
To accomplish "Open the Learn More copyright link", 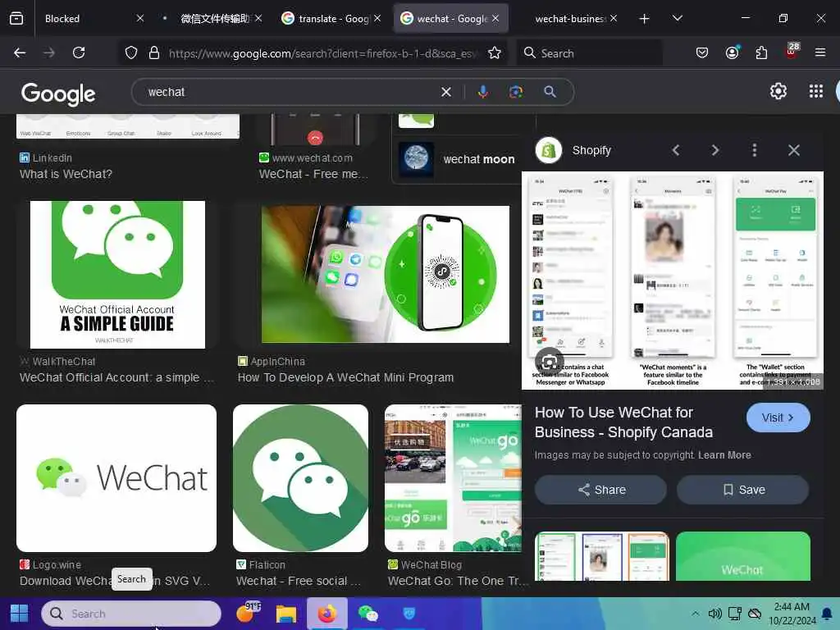I will 724,454.
